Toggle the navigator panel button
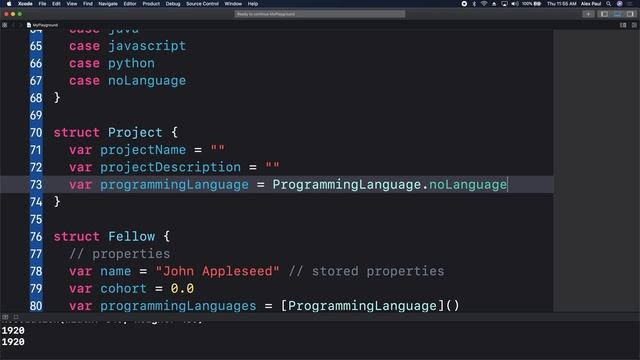Image resolution: width=640 pixels, height=360 pixels. [604, 14]
